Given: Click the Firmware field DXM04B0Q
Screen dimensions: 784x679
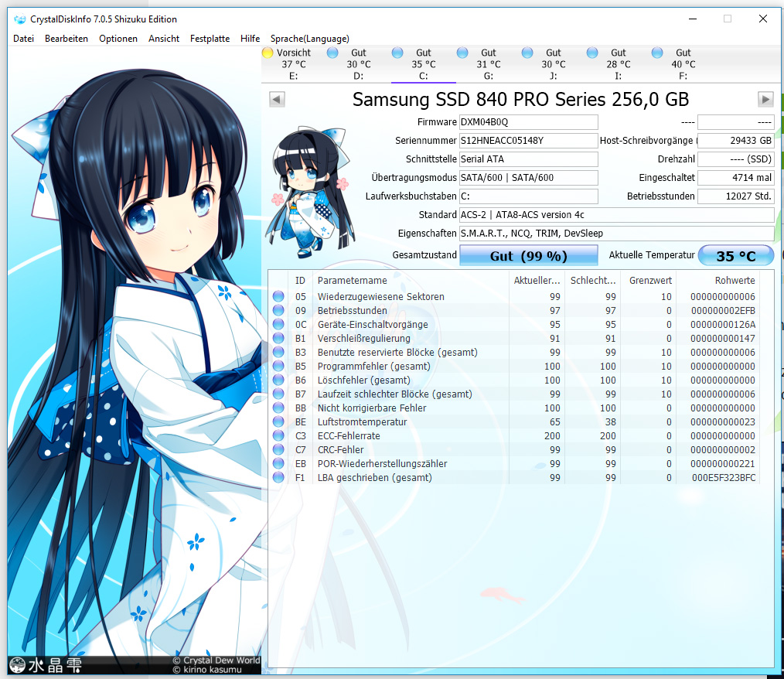Looking at the screenshot, I should (529, 122).
